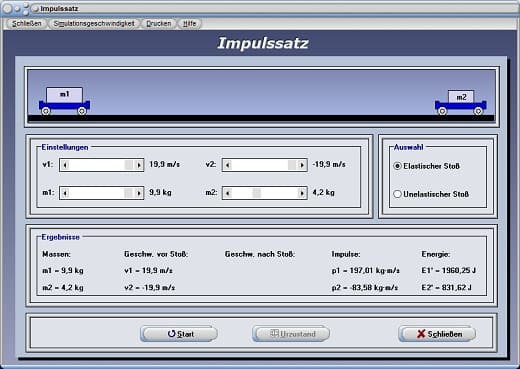Click the p2 = -83,58 kg·m/s value
Image resolution: width=520 pixels, height=369 pixels.
(365, 287)
